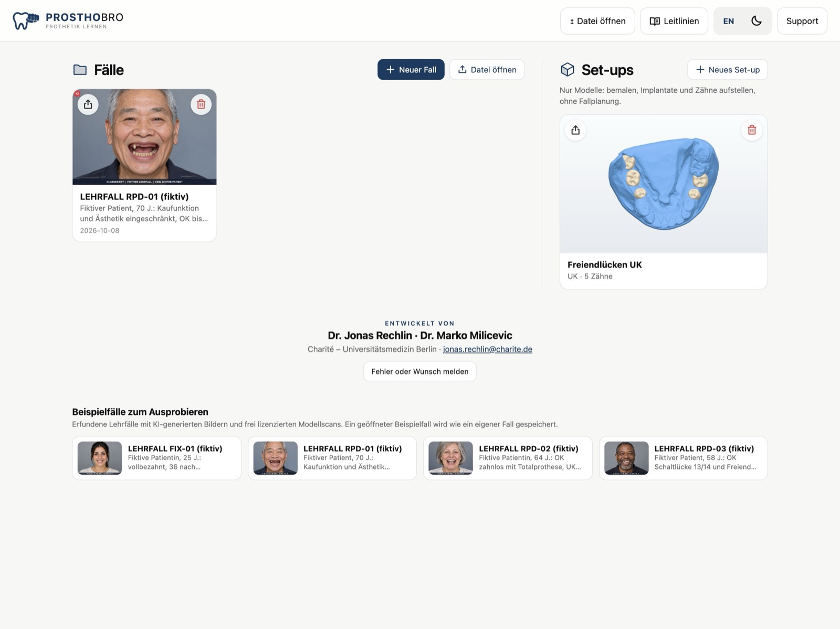
Task: Delete the LEHRFALL RPD-01 case card
Action: point(201,104)
